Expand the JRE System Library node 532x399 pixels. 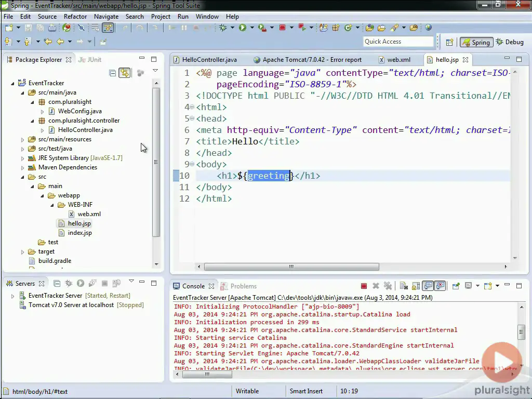point(22,158)
